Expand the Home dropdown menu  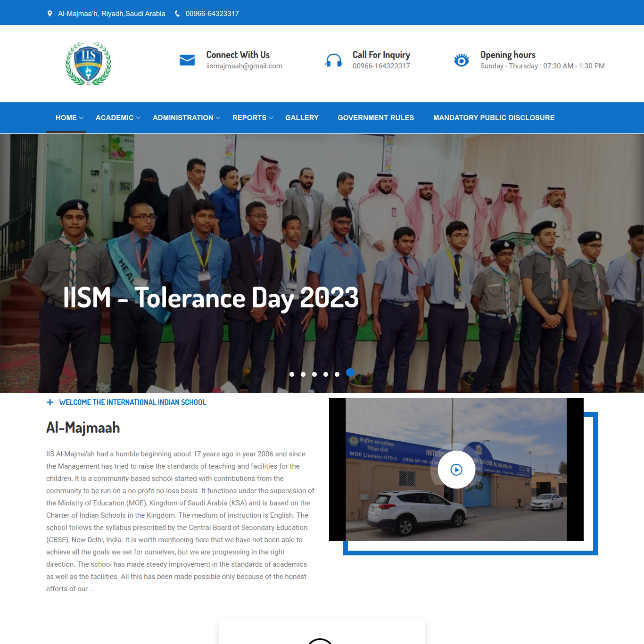click(x=69, y=118)
